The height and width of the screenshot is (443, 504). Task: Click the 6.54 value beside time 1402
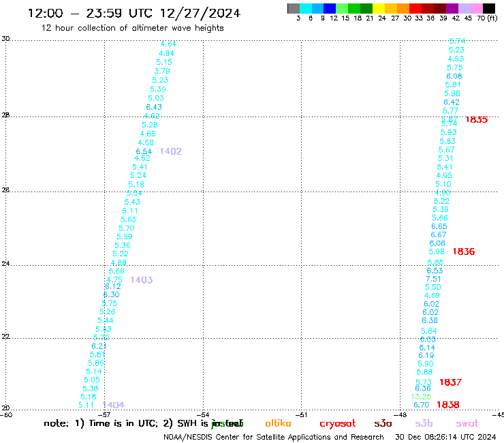pos(144,151)
